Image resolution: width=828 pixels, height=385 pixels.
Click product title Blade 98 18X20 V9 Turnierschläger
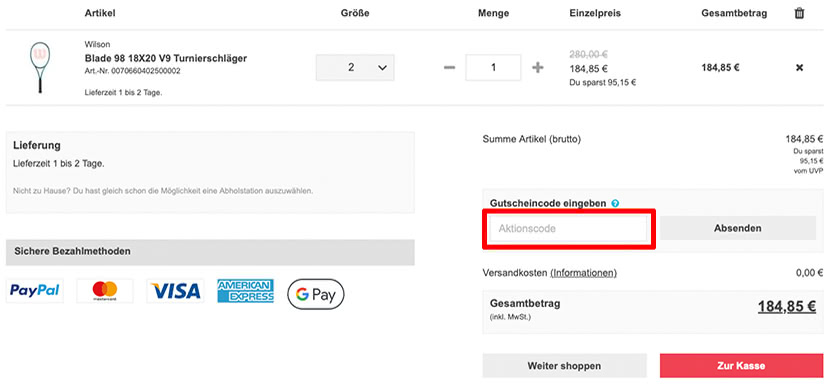point(166,58)
